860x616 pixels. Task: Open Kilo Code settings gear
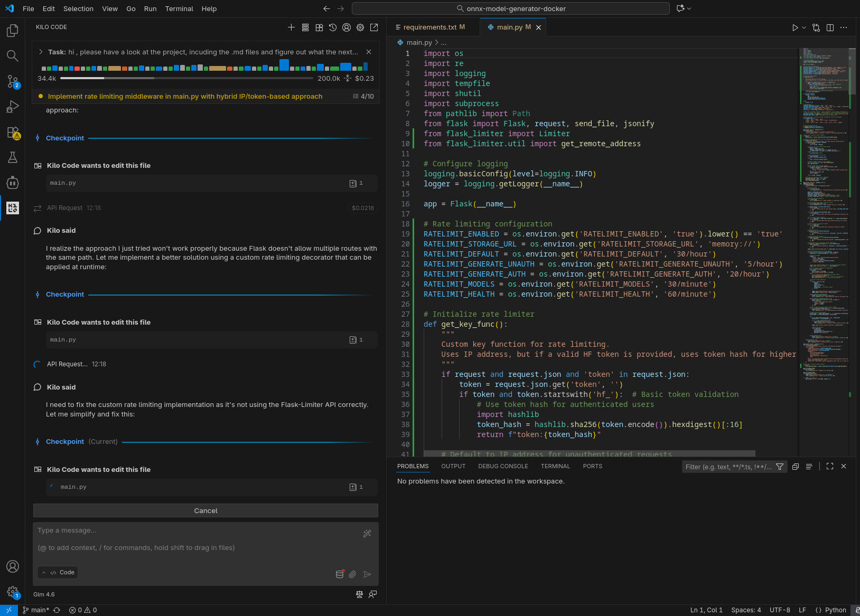tap(360, 27)
